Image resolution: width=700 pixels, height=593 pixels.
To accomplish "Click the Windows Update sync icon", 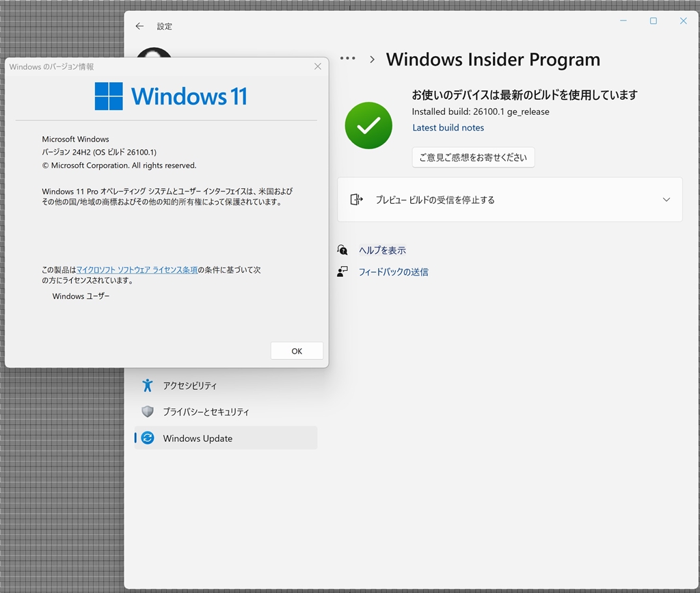I will click(x=148, y=438).
